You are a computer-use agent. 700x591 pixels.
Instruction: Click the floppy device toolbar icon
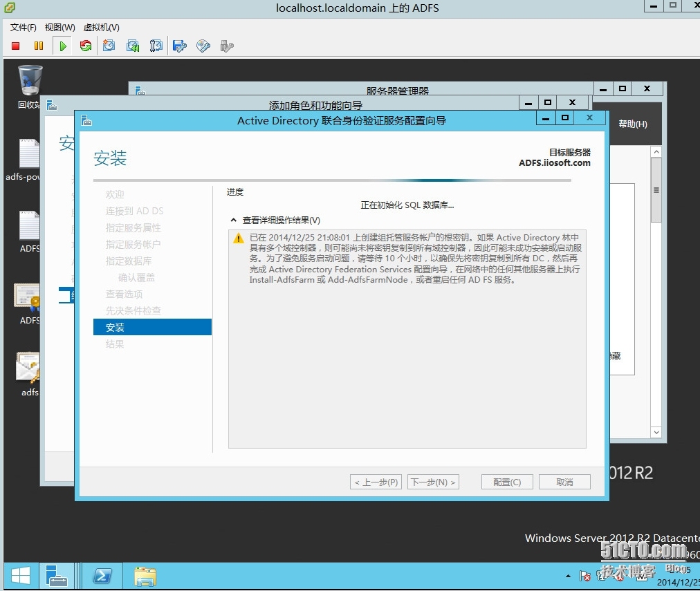click(179, 46)
